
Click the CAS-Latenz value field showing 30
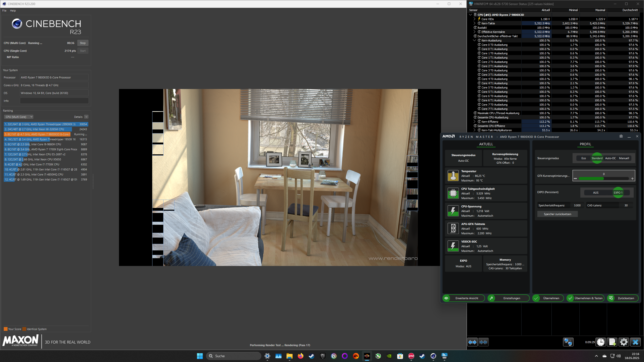click(x=626, y=205)
